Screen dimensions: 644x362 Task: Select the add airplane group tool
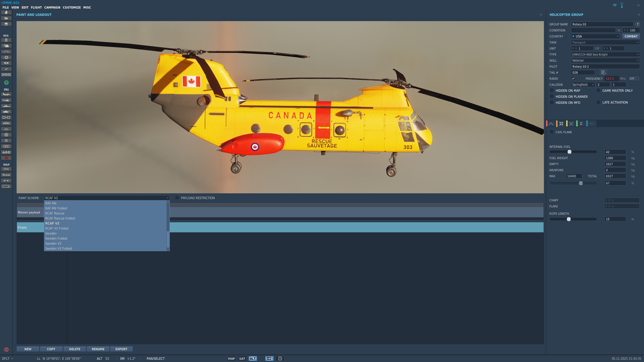[6, 94]
